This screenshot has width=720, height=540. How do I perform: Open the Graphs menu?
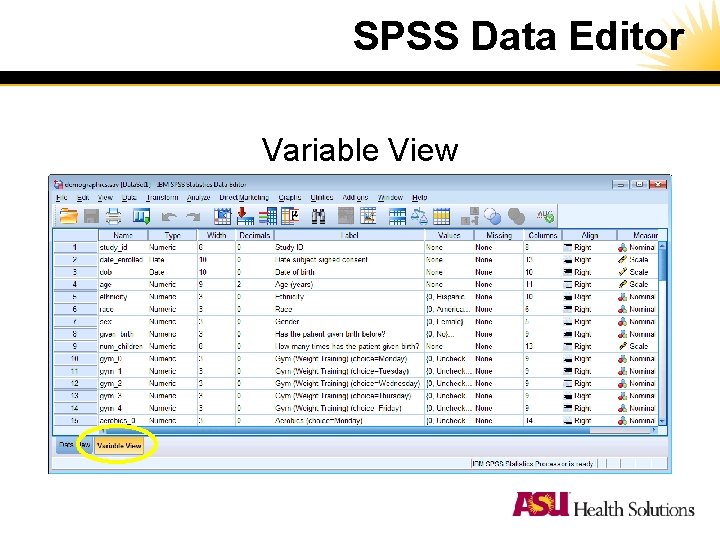click(x=290, y=197)
